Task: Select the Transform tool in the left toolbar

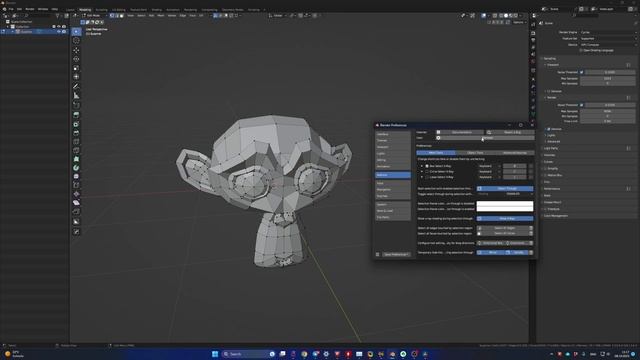Action: (76, 77)
